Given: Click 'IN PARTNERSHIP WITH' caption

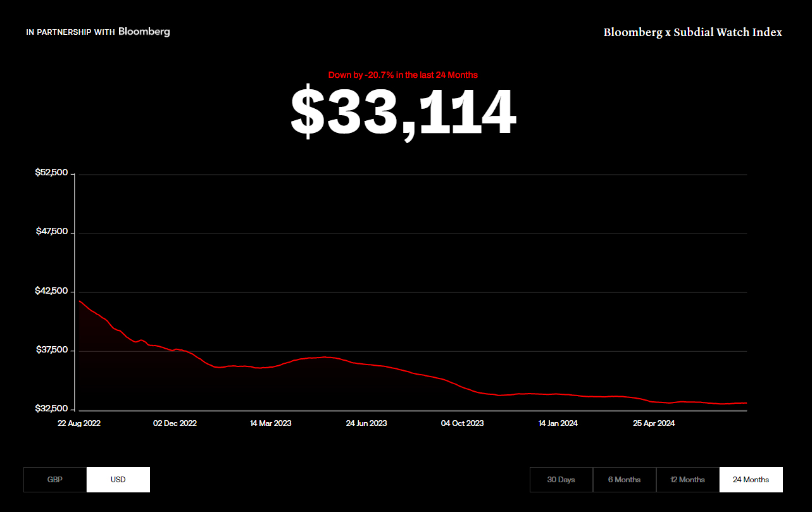Looking at the screenshot, I should coord(70,32).
